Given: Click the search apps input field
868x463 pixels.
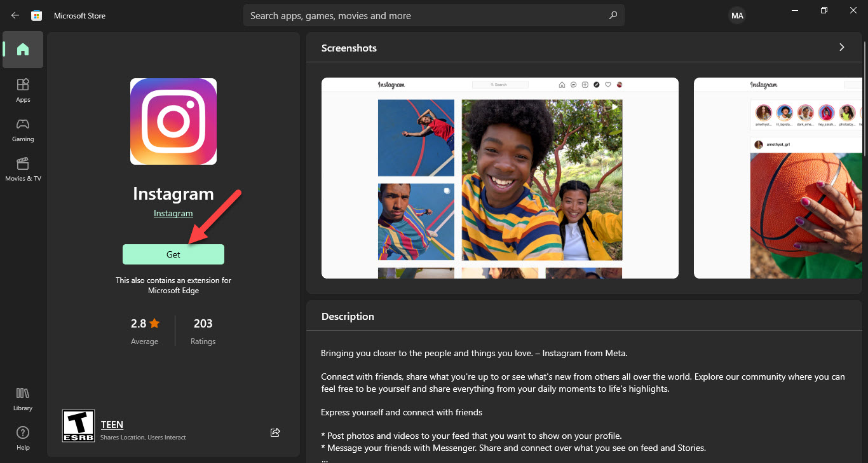Looking at the screenshot, I should (426, 15).
